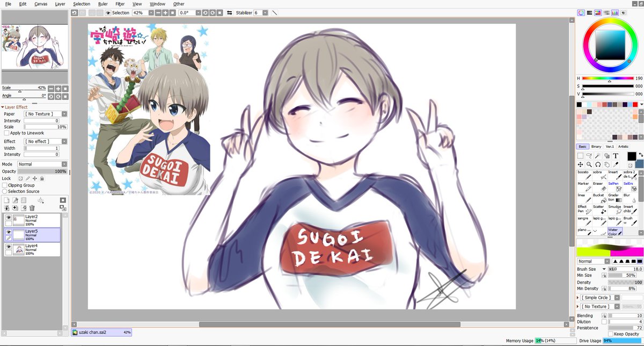Select the Smudge tool

tap(614, 210)
